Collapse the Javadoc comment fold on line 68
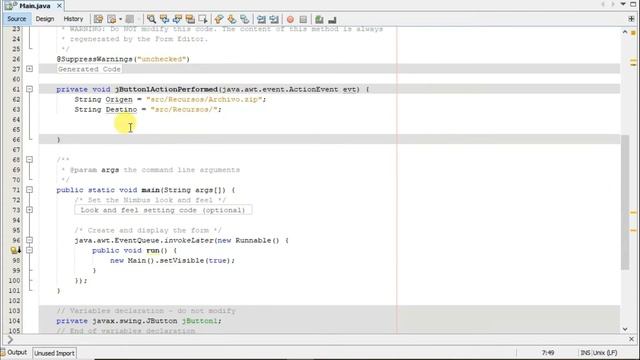The width and height of the screenshot is (640, 360). tap(29, 160)
